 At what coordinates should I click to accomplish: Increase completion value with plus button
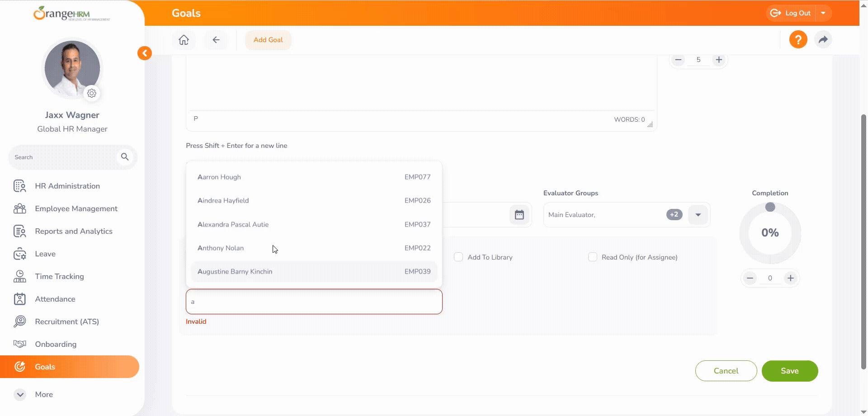pyautogui.click(x=790, y=278)
